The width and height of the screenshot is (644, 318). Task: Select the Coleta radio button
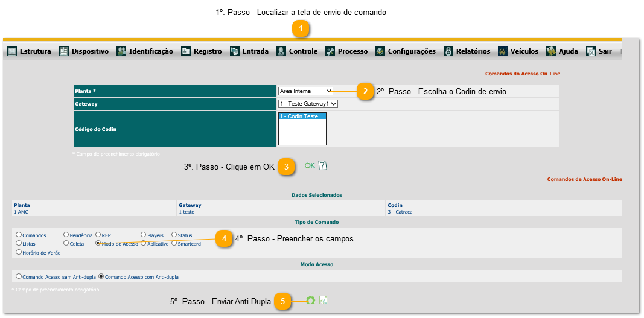point(66,243)
